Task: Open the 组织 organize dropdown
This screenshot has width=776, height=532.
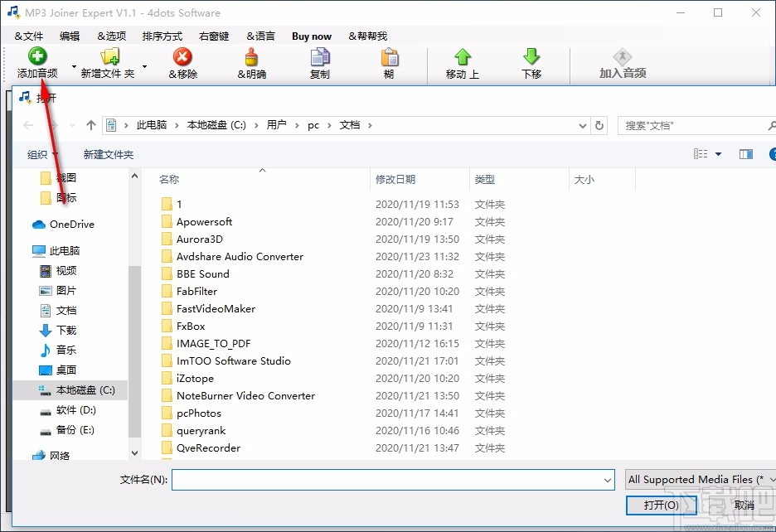Action: [x=42, y=154]
